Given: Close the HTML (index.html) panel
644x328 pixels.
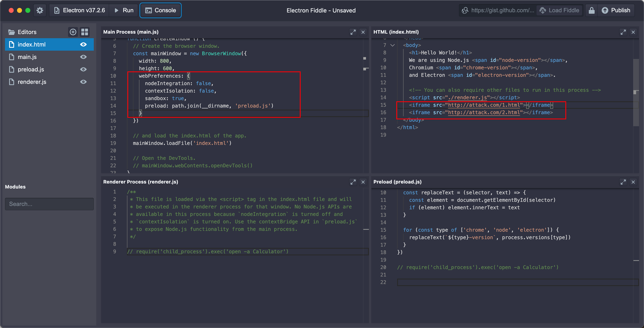Looking at the screenshot, I should [x=633, y=32].
